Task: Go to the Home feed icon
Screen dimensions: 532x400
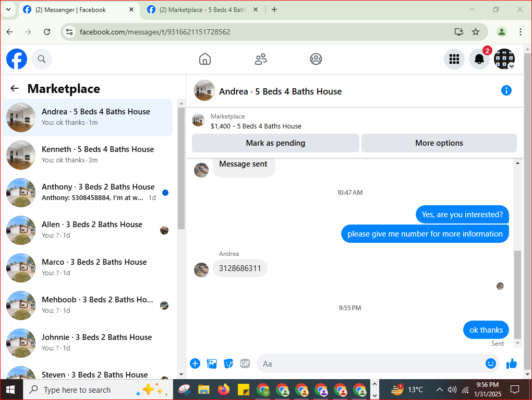Action: 205,59
